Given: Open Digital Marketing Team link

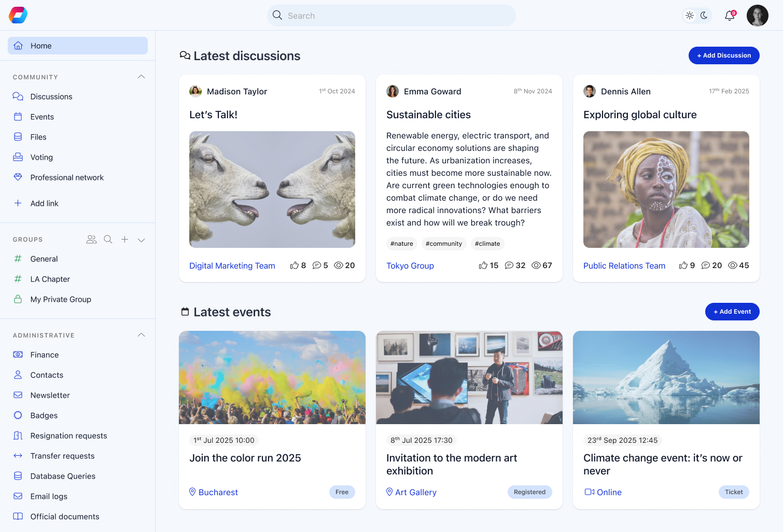Looking at the screenshot, I should [232, 265].
